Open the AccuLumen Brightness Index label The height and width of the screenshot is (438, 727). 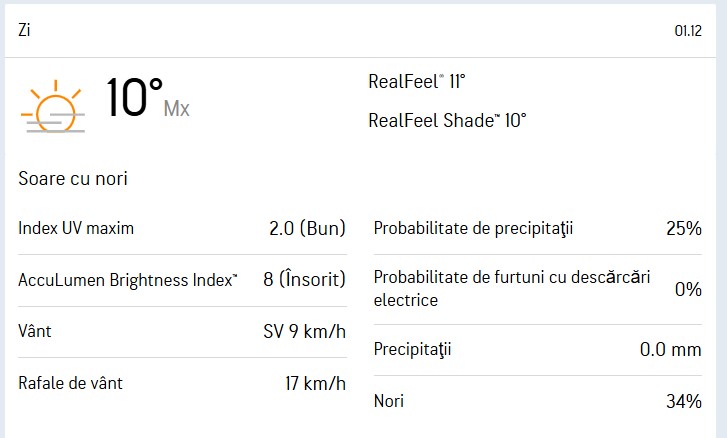128,279
